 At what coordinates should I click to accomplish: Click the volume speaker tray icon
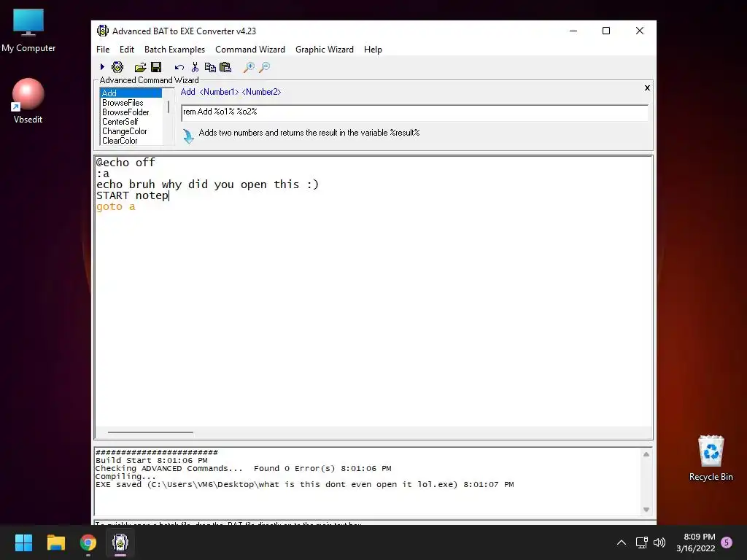(x=659, y=542)
